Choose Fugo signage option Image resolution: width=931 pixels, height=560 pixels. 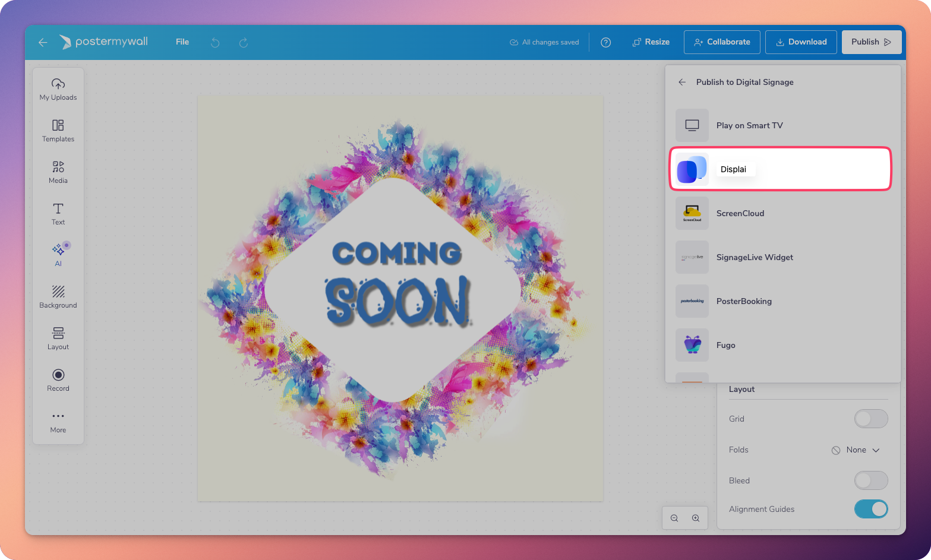point(783,345)
